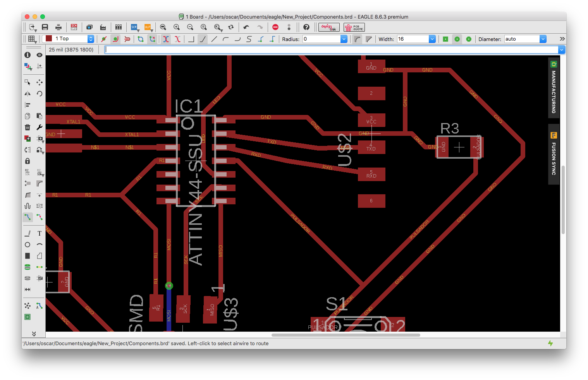Select octagon via shape

point(469,39)
